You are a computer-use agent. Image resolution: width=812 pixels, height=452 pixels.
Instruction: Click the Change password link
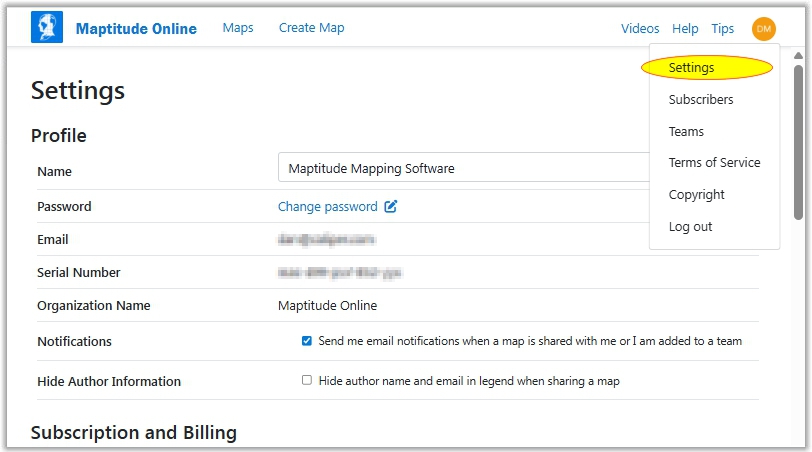(328, 207)
